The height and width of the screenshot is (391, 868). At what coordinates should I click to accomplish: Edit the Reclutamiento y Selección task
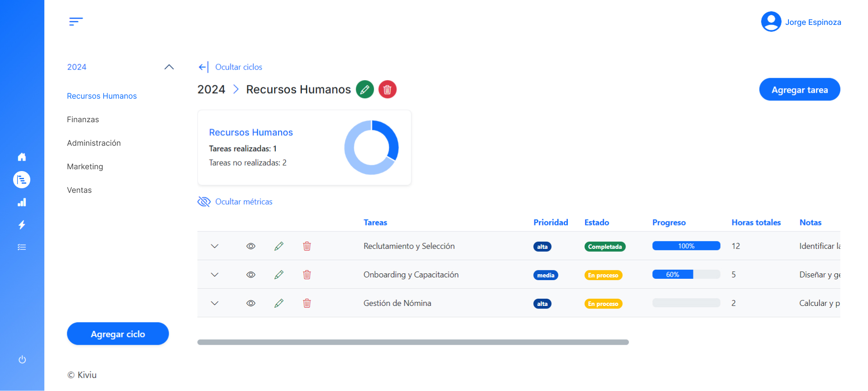coord(279,246)
